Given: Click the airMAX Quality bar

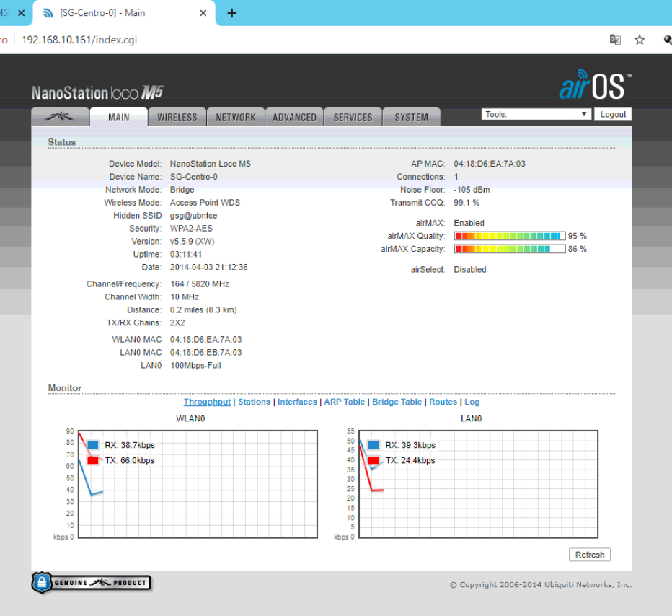Looking at the screenshot, I should click(x=510, y=236).
